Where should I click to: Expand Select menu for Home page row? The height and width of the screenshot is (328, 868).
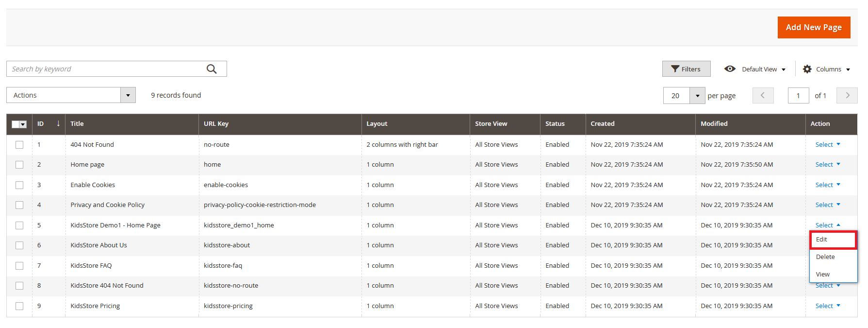tap(827, 165)
